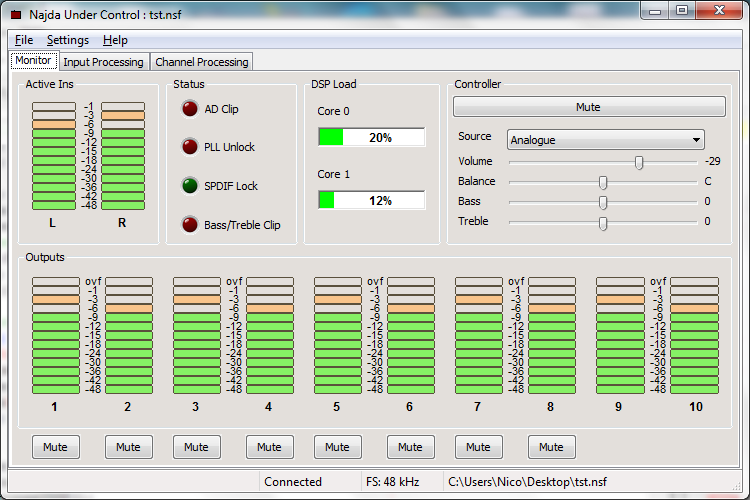750x500 pixels.
Task: Click the AD Clip label
Action: [x=221, y=109]
